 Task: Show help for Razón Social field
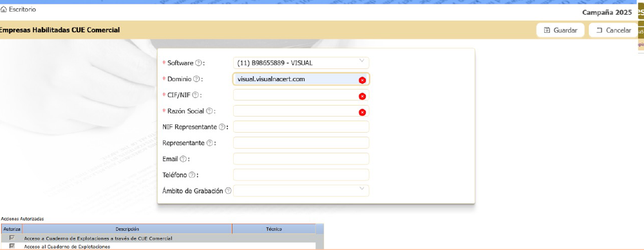[x=209, y=111]
